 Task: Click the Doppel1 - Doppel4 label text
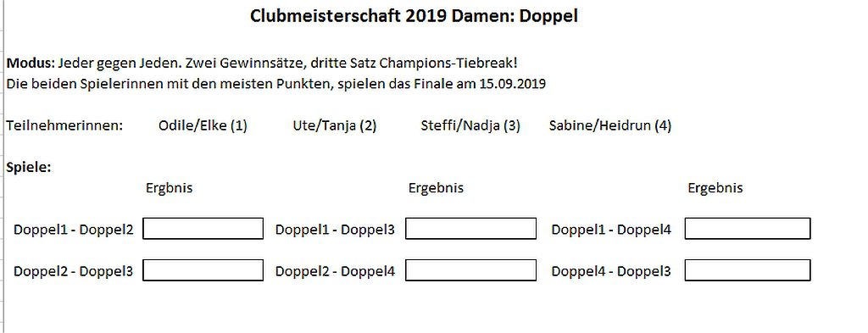coord(611,229)
